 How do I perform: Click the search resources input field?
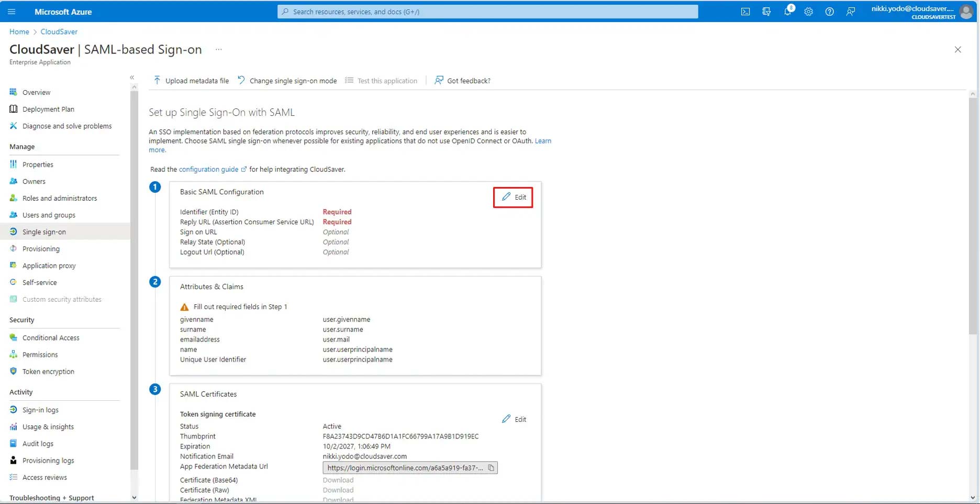click(487, 12)
